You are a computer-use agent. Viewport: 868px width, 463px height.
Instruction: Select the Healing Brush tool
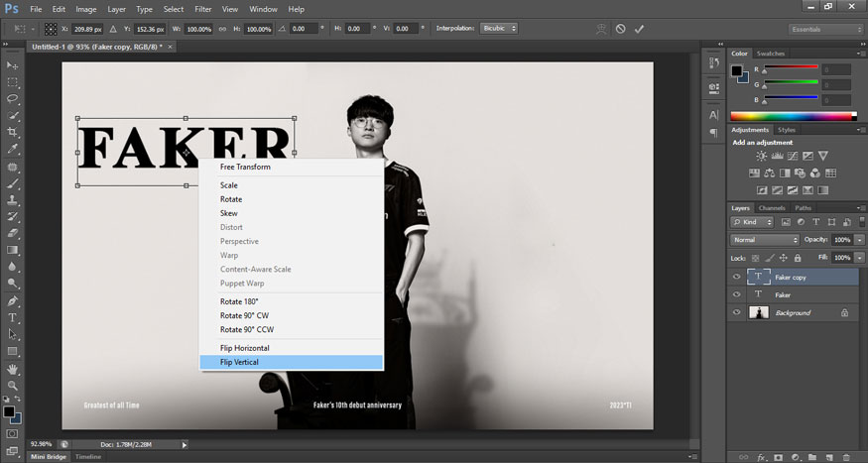click(12, 167)
